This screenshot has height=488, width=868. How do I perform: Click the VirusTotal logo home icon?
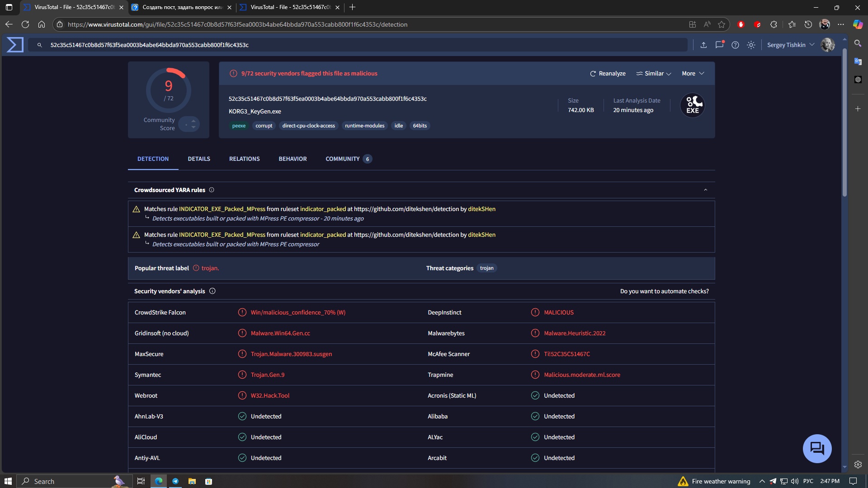[x=15, y=45]
